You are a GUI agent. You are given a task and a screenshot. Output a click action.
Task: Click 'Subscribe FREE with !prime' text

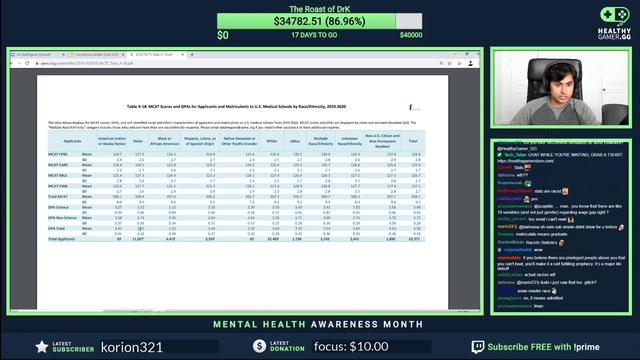click(x=543, y=347)
